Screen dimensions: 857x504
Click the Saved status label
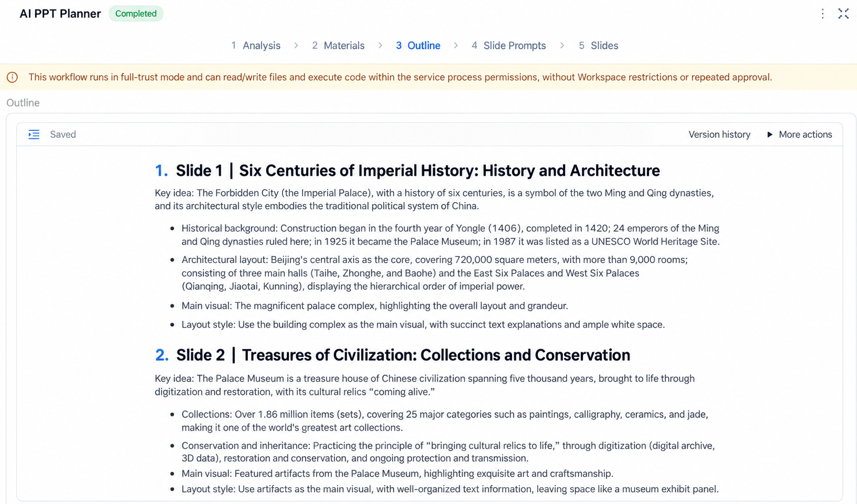point(63,135)
